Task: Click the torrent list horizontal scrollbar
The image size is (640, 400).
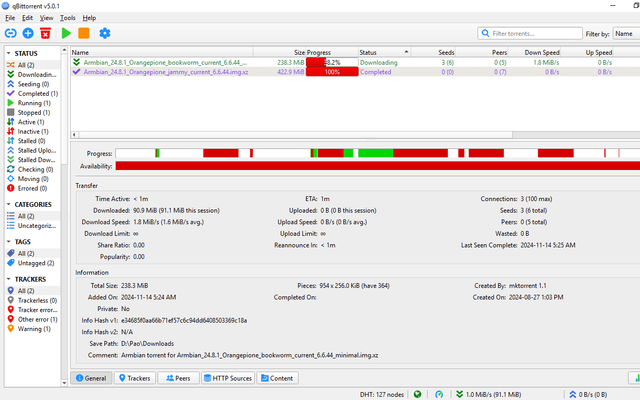Action: point(296,135)
